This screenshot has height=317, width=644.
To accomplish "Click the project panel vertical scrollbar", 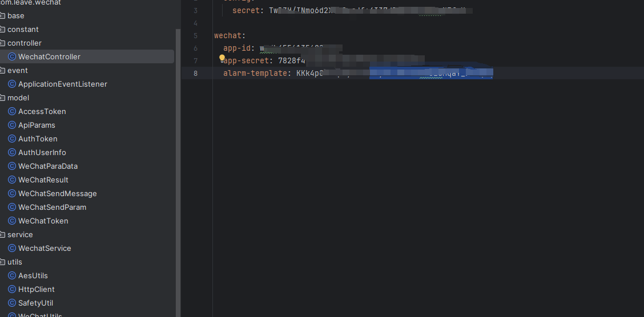I will coord(178,171).
